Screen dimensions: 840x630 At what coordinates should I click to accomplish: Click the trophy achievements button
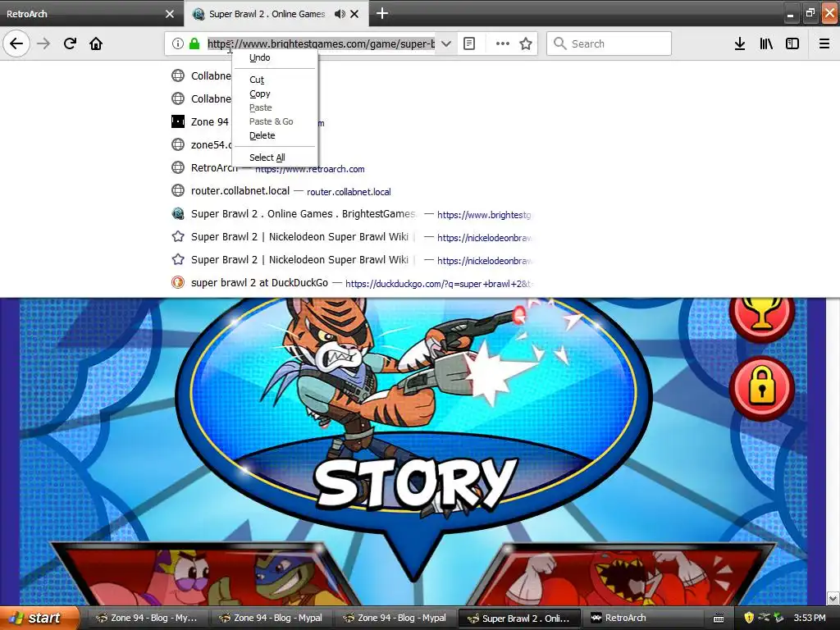click(761, 315)
